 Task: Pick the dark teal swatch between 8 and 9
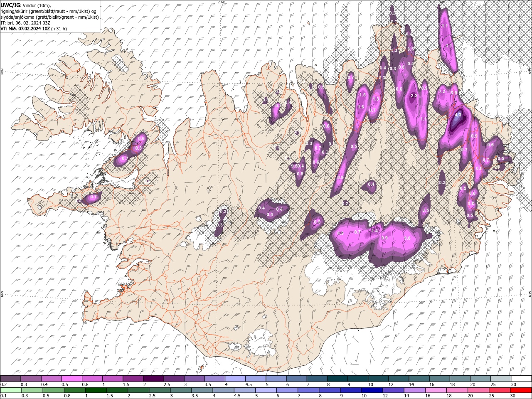click(x=337, y=379)
